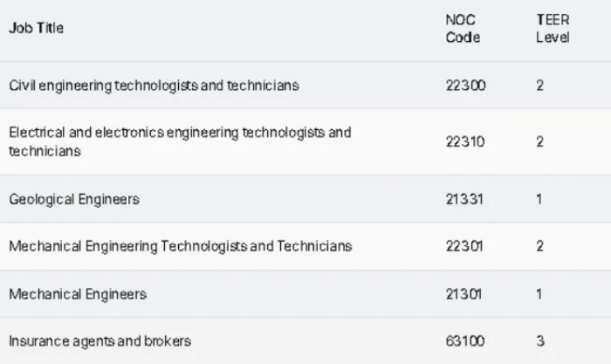Click NOC code 21331
611x364 pixels.
click(x=464, y=199)
